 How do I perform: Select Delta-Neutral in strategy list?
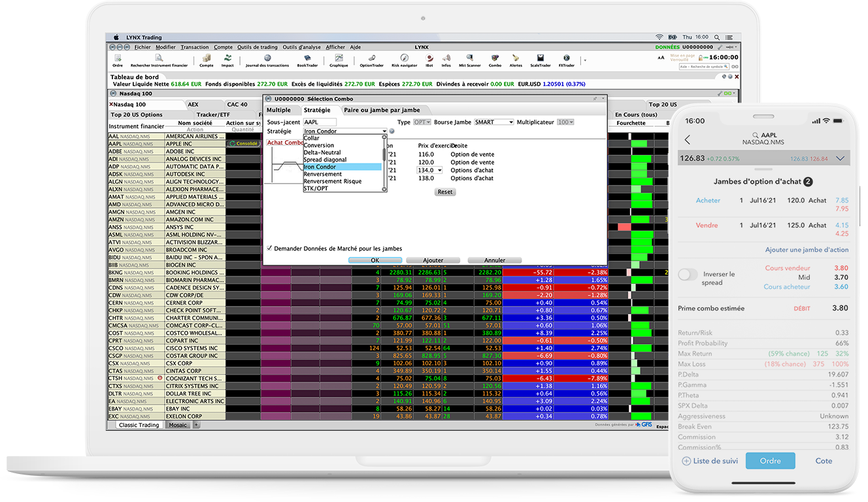[x=342, y=152]
